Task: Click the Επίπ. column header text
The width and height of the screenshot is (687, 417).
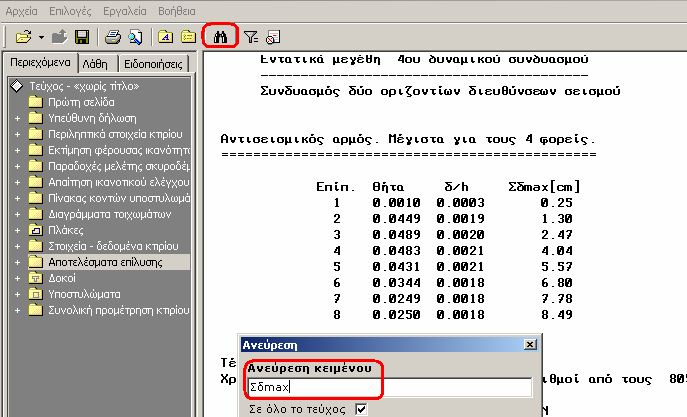Action: 336,187
